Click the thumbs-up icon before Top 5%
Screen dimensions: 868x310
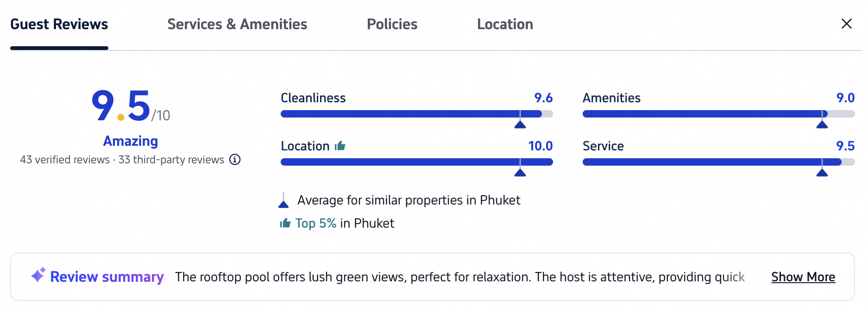(285, 223)
